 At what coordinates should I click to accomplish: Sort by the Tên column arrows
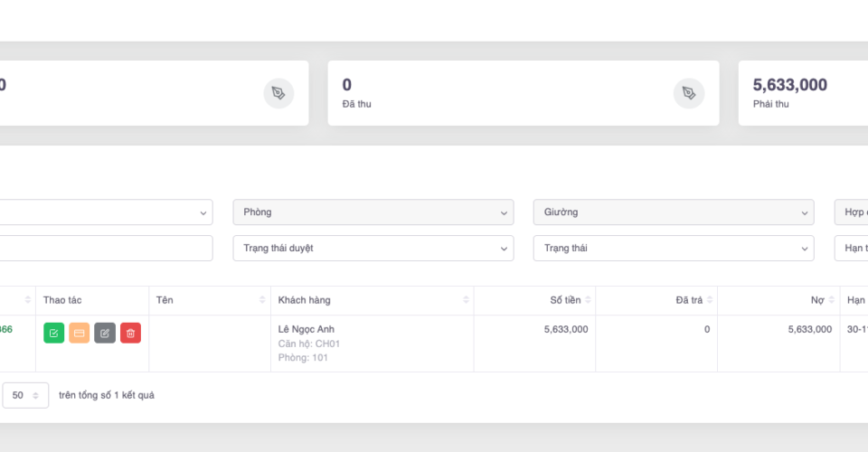pos(263,300)
